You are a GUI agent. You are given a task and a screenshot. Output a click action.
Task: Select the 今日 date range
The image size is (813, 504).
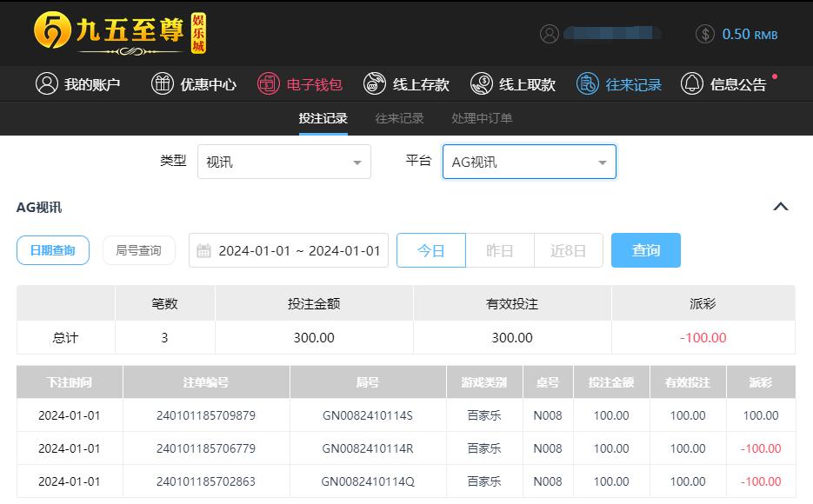(x=431, y=250)
